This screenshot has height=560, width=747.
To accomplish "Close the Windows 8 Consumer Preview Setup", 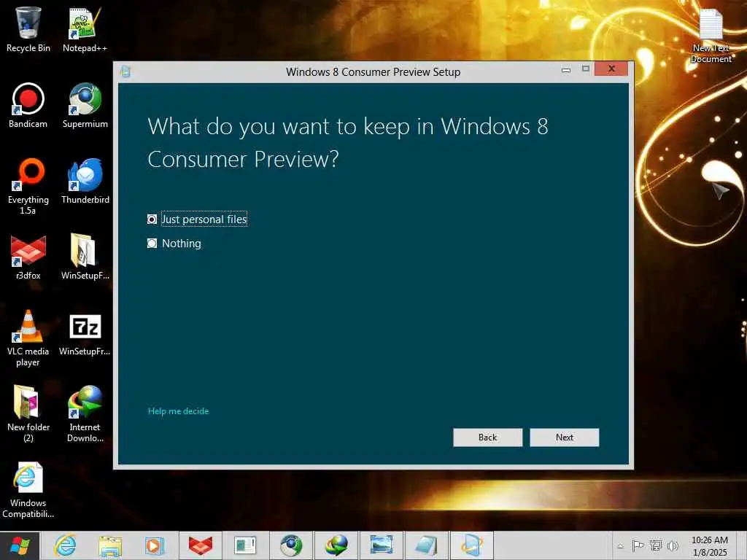I will [x=611, y=69].
